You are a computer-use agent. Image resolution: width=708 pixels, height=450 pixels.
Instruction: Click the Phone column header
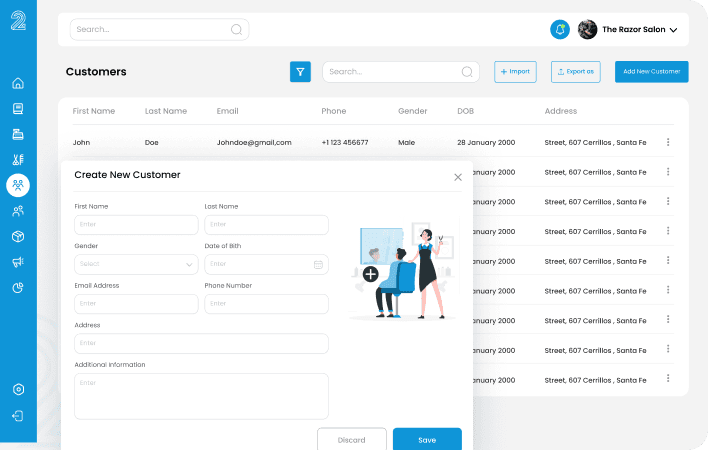coord(334,111)
